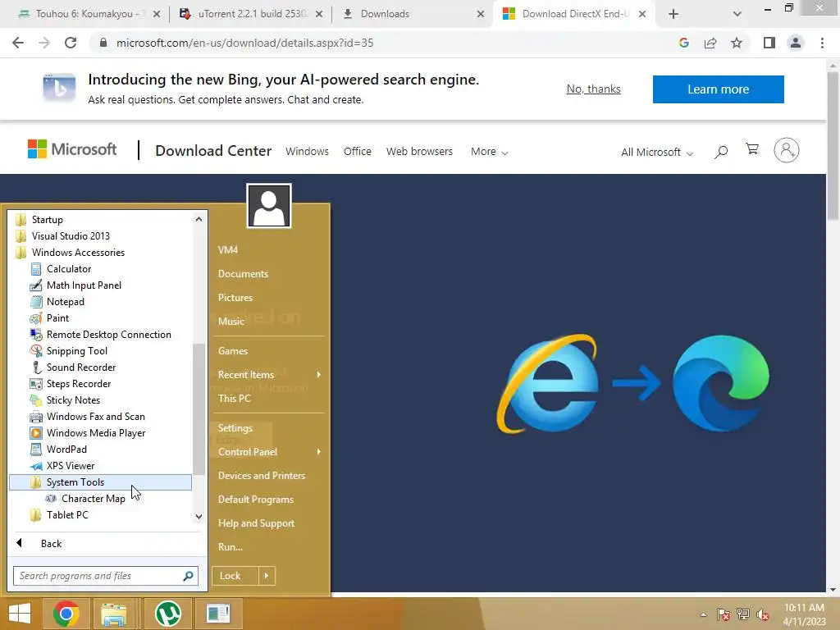Image resolution: width=840 pixels, height=630 pixels.
Task: Open the Office link in Download Center
Action: 358,152
